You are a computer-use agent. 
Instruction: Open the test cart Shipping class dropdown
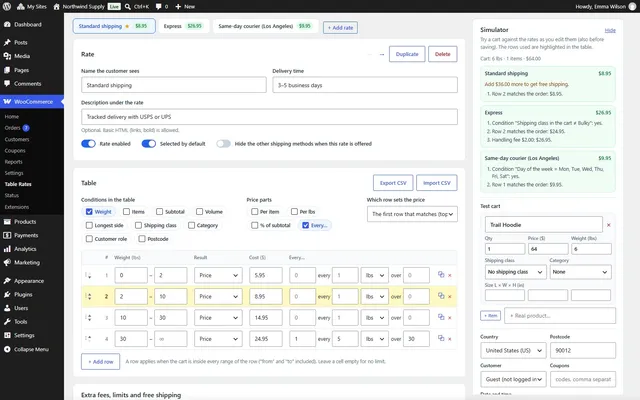[x=515, y=272]
